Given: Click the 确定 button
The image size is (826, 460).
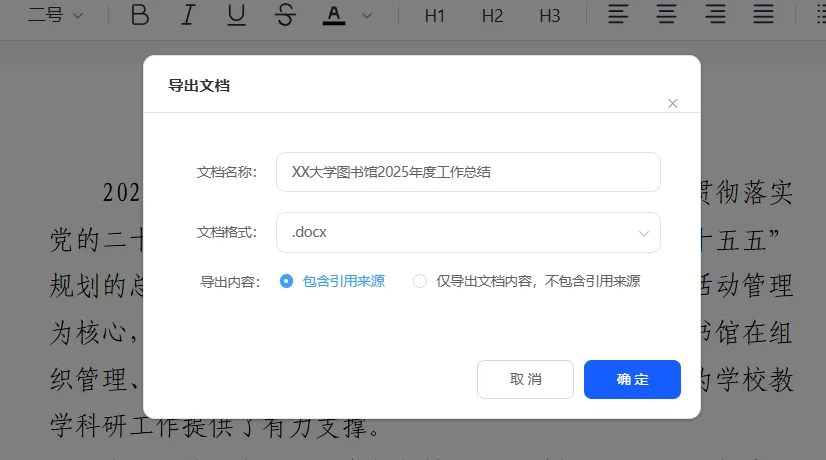Looking at the screenshot, I should click(632, 379).
